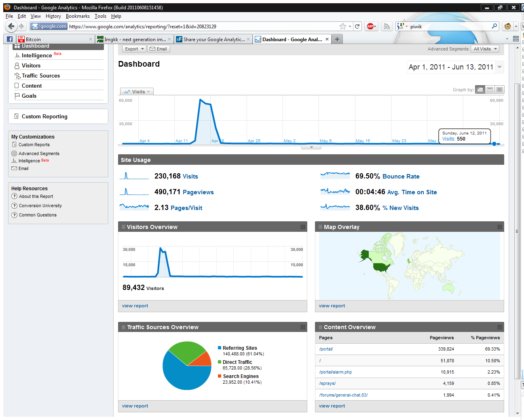Click the RSS feed icon
This screenshot has height=420, width=524.
tap(387, 26)
